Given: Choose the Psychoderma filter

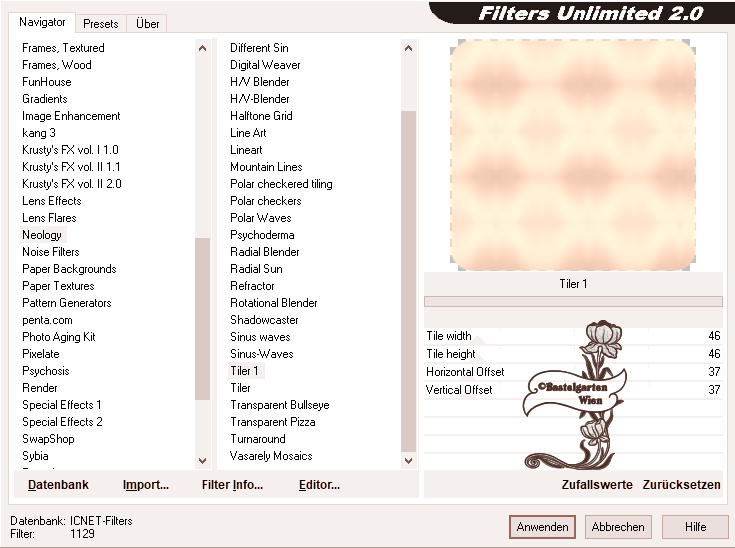Looking at the screenshot, I should (x=262, y=235).
